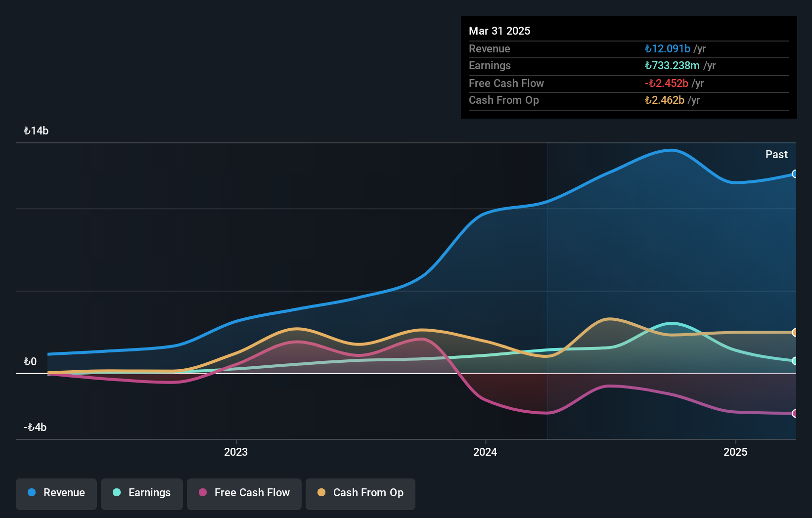Screen dimensions: 812x518
Task: Select the Revenue endpoint marker on the chart
Action: click(795, 174)
